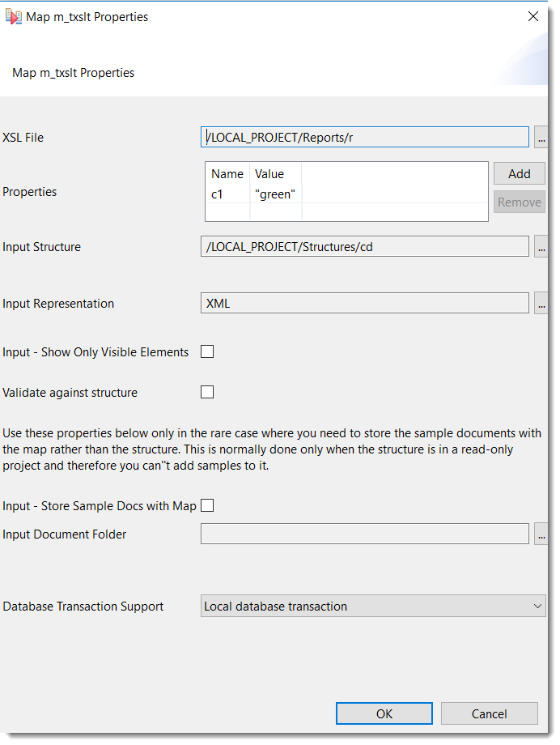Click the Remove property button
This screenshot has width=560, height=745.
(519, 202)
